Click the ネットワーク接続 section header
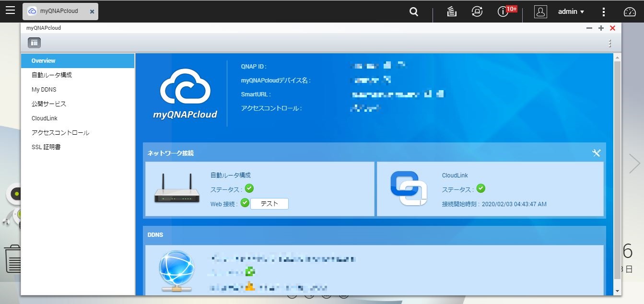The width and height of the screenshot is (644, 304). coord(171,153)
